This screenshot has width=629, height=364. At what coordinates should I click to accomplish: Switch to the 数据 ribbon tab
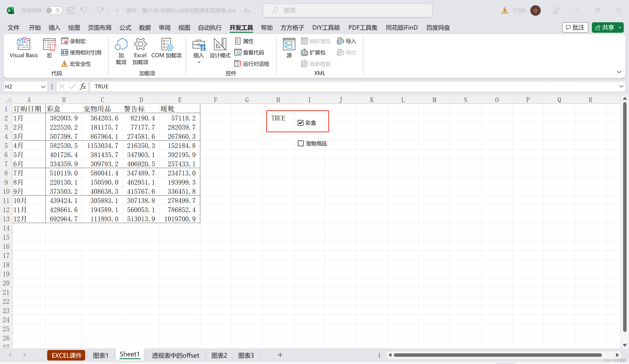pyautogui.click(x=145, y=27)
